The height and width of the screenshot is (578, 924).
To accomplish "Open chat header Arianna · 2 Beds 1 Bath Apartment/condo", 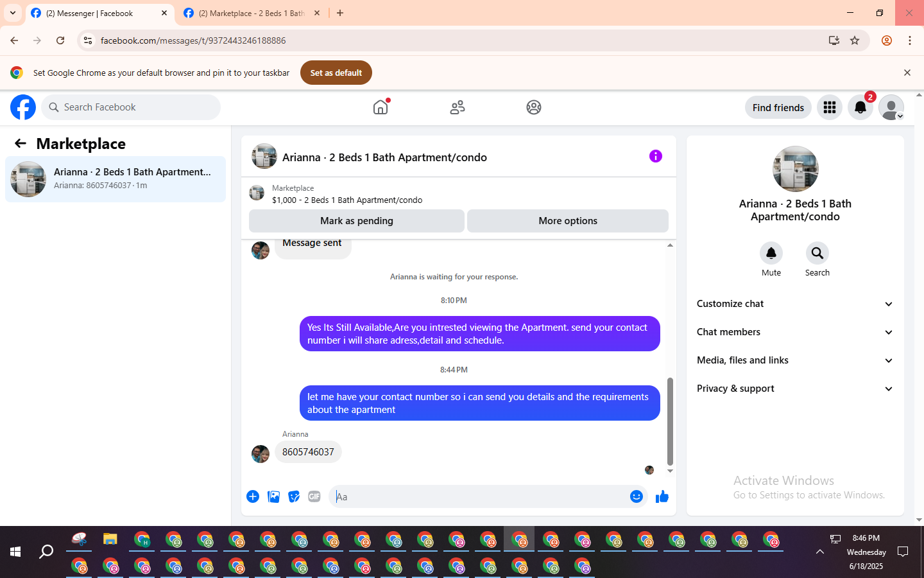I will [384, 157].
